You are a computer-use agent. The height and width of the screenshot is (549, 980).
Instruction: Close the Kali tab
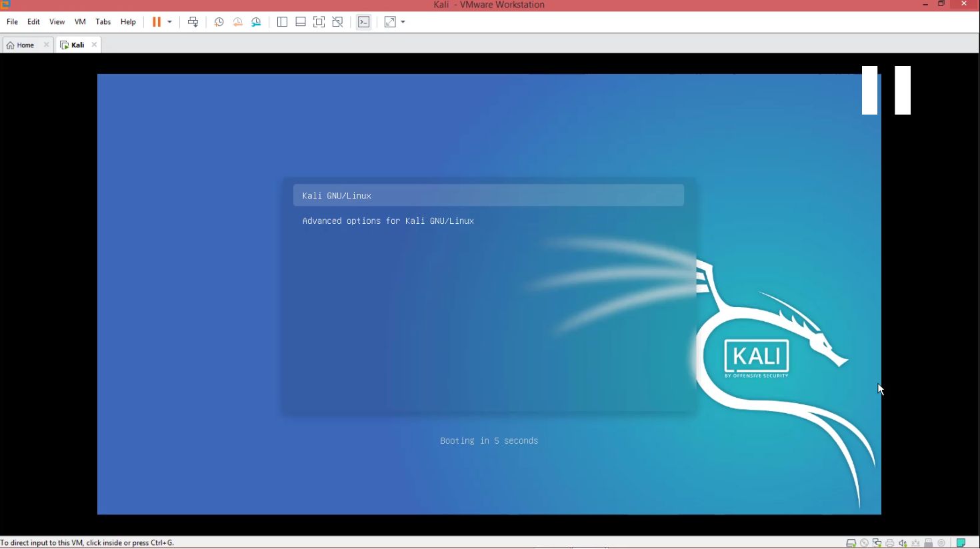tap(94, 45)
